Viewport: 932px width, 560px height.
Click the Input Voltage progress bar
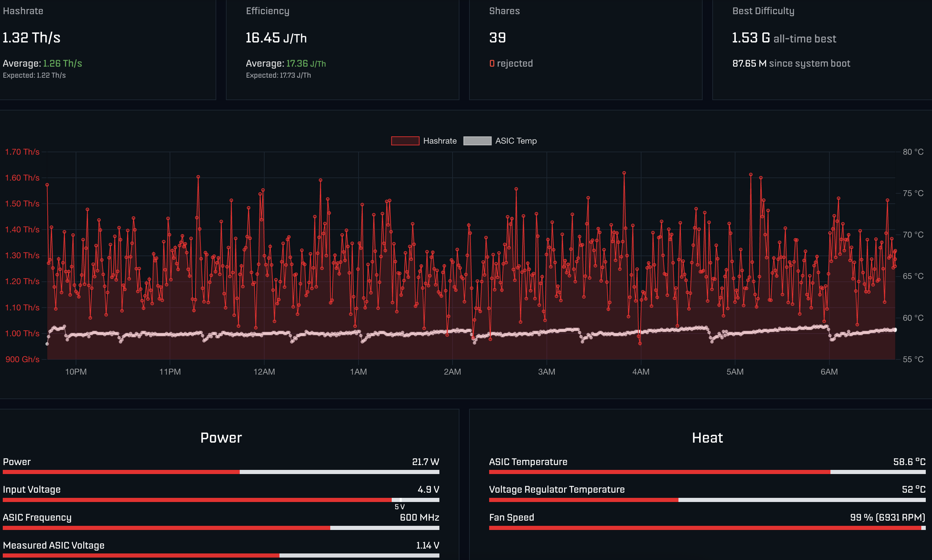pyautogui.click(x=221, y=500)
